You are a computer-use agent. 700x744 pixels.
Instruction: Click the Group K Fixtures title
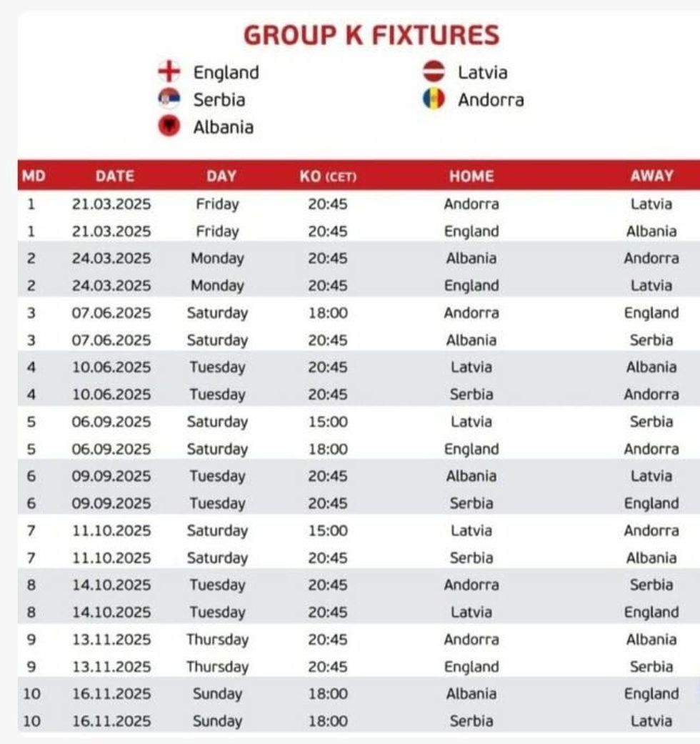pyautogui.click(x=371, y=35)
